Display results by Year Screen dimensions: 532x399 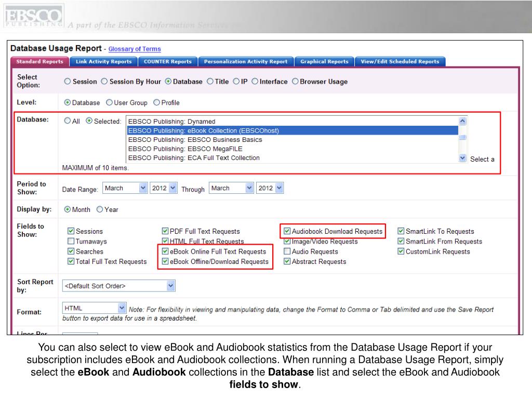pos(100,209)
